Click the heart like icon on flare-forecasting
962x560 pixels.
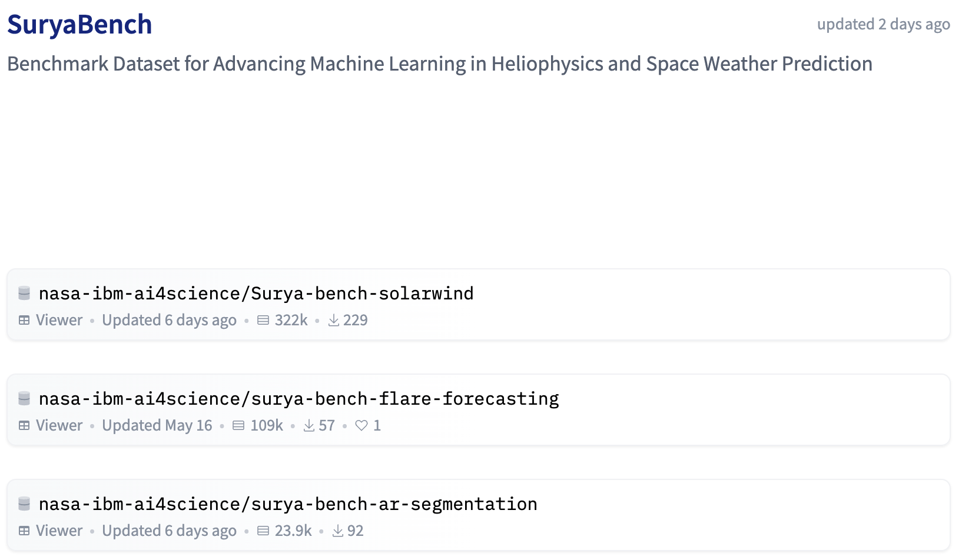pyautogui.click(x=361, y=425)
